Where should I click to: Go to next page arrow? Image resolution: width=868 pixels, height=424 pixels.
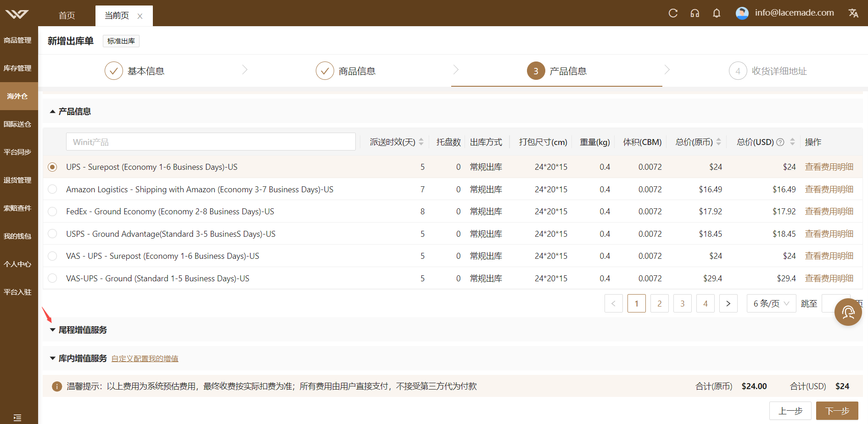click(x=728, y=303)
